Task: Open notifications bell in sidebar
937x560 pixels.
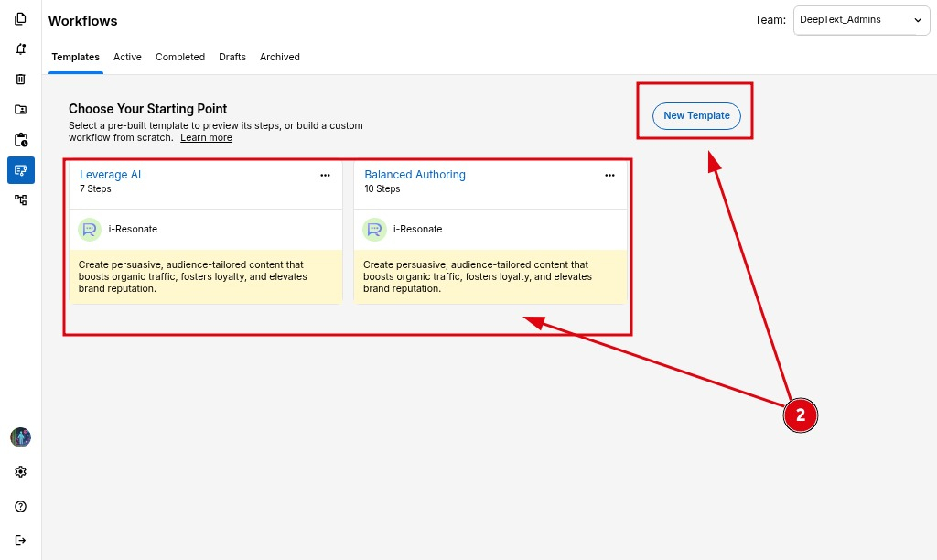Action: tap(20, 49)
